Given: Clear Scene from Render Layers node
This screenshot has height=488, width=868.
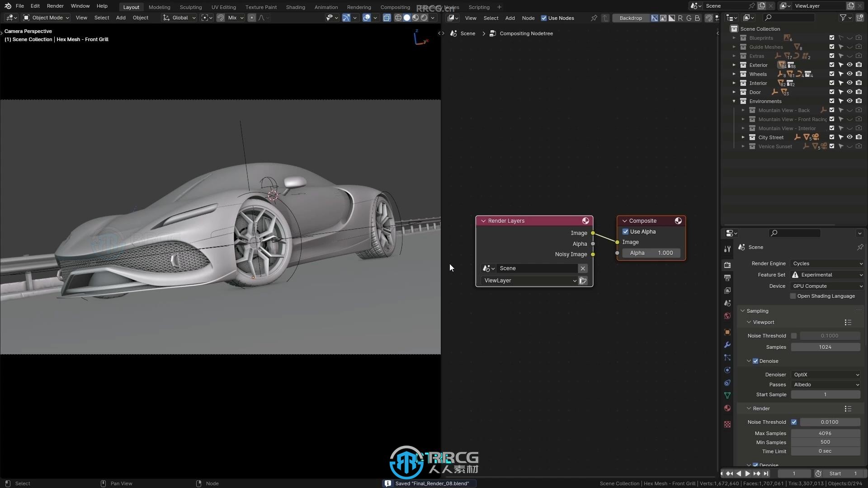Looking at the screenshot, I should click(583, 268).
